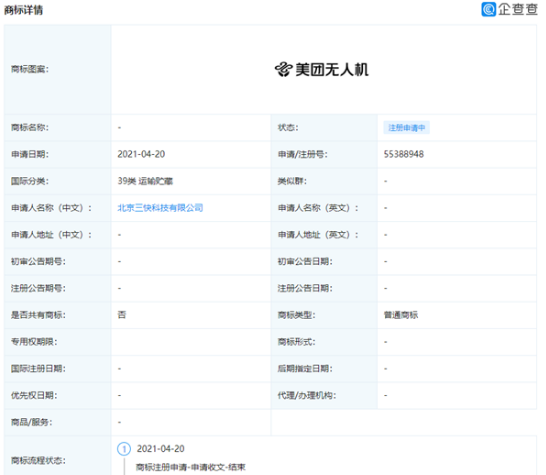Click the 国际分类 label

tap(30, 181)
